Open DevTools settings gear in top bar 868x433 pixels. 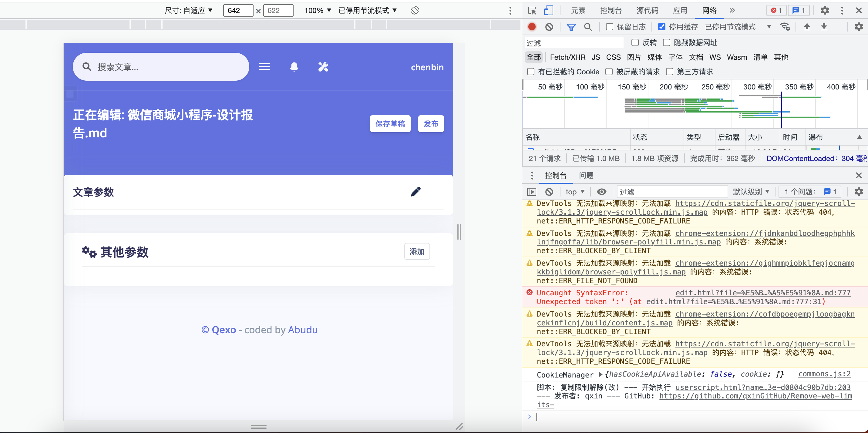(x=825, y=10)
